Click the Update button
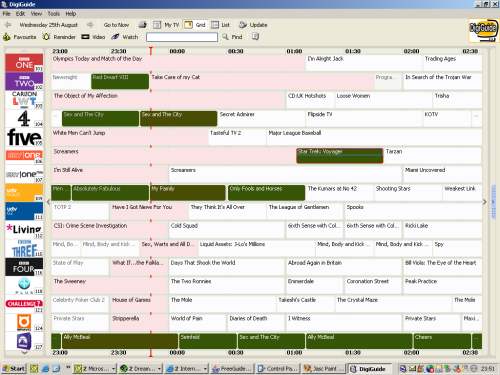This screenshot has height=375, width=500. [253, 25]
